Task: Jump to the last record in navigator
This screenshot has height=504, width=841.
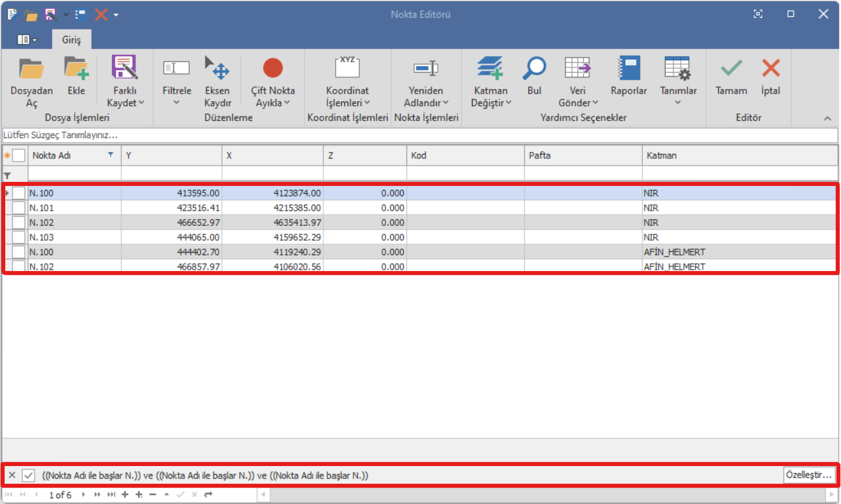Action: click(111, 495)
